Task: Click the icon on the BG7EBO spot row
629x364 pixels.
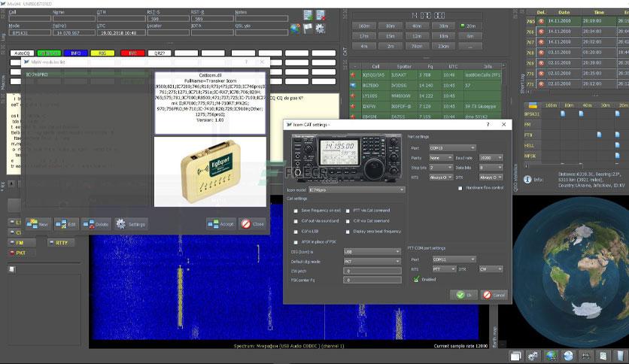Action: click(353, 86)
